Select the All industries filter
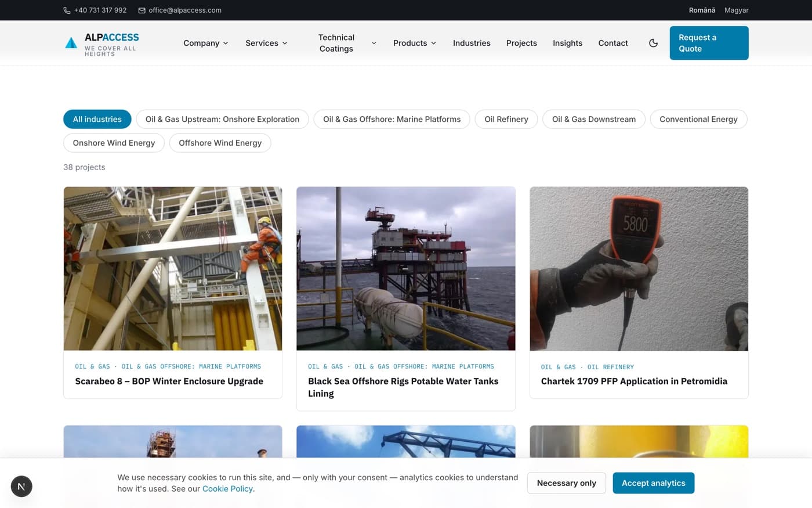 click(97, 119)
